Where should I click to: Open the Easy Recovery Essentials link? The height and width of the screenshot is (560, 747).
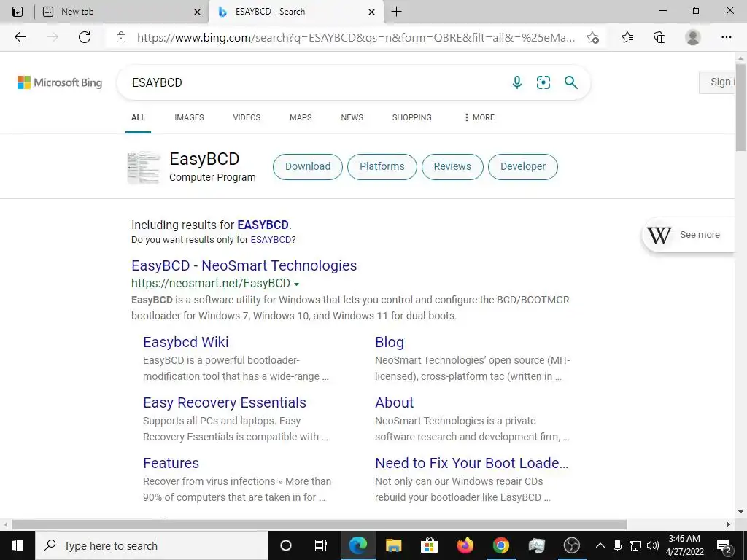pos(225,402)
